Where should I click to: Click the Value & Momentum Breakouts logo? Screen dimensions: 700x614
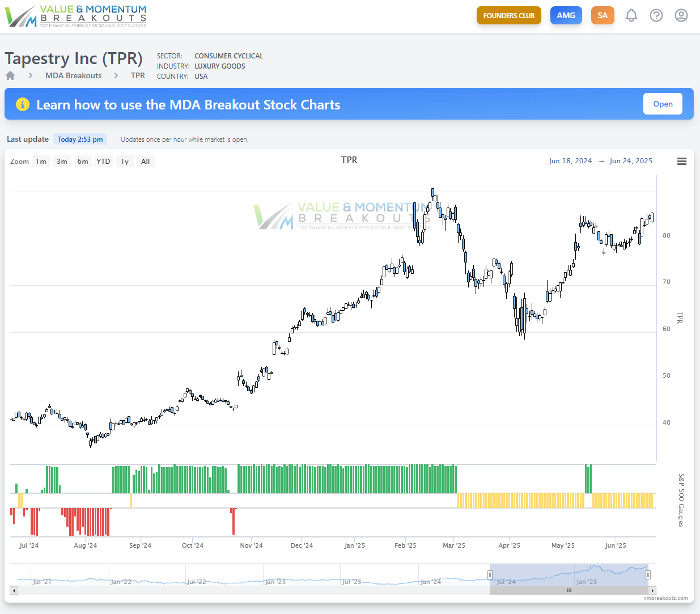(x=75, y=16)
